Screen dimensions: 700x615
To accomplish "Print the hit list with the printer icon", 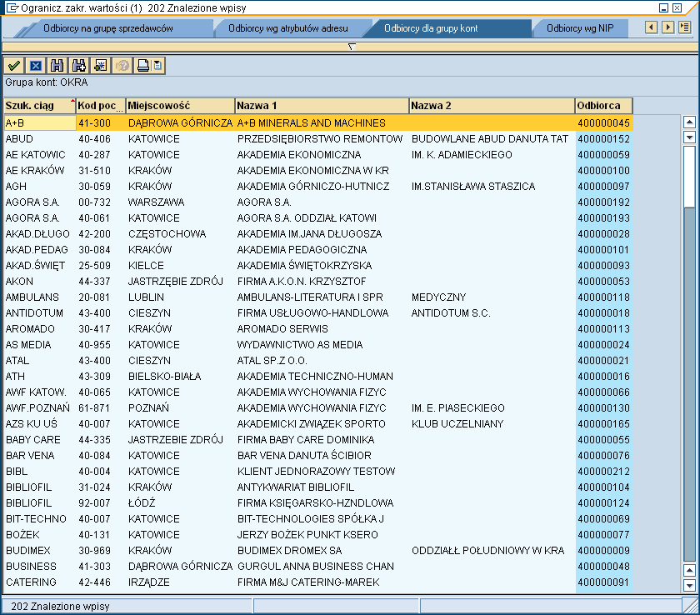I will (143, 66).
